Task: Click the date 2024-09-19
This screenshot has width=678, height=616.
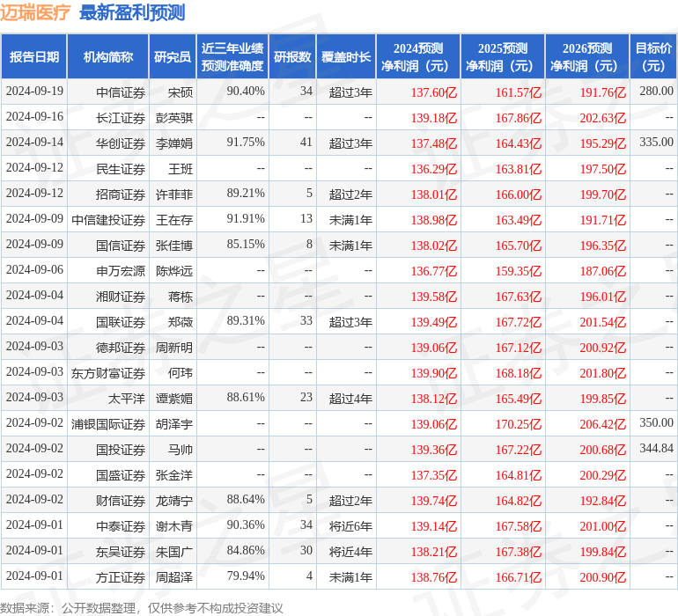Action: point(34,92)
